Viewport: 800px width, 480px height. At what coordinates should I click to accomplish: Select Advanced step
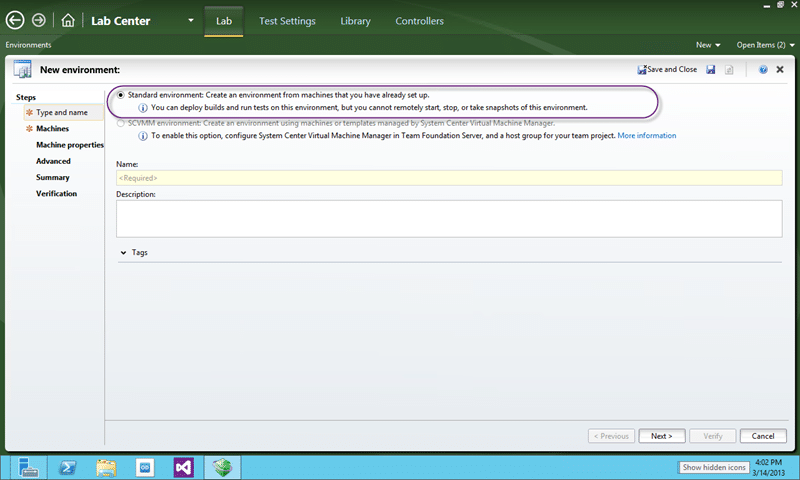(53, 161)
